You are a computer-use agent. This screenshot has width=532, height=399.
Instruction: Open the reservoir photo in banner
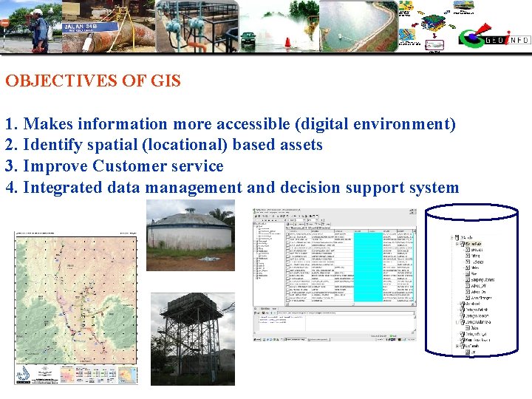pos(358,26)
